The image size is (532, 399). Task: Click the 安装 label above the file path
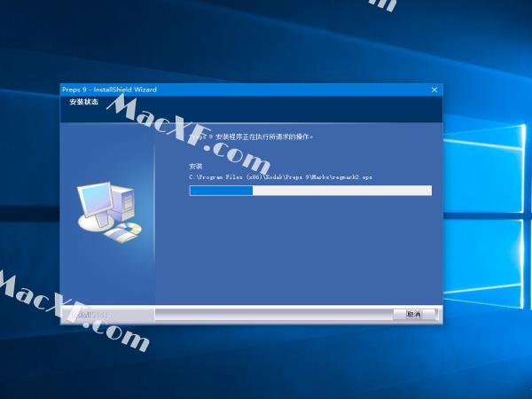(x=196, y=167)
